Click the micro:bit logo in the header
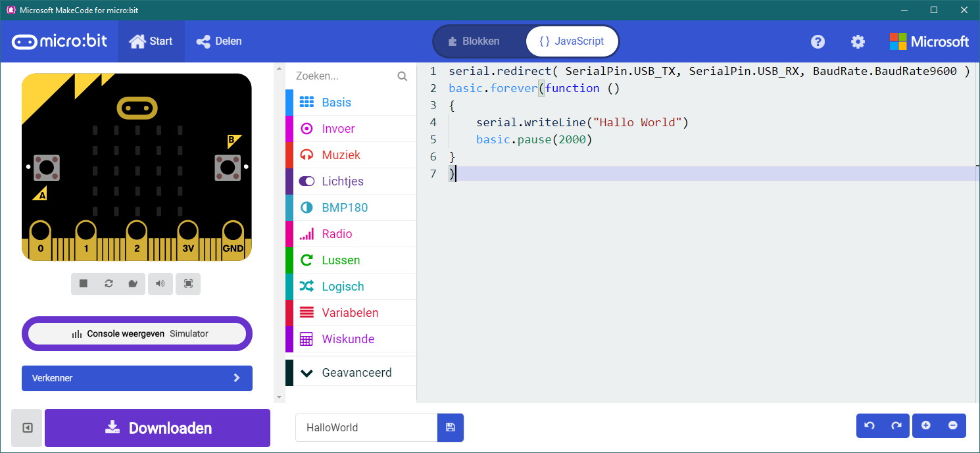This screenshot has width=980, height=453. pyautogui.click(x=59, y=41)
